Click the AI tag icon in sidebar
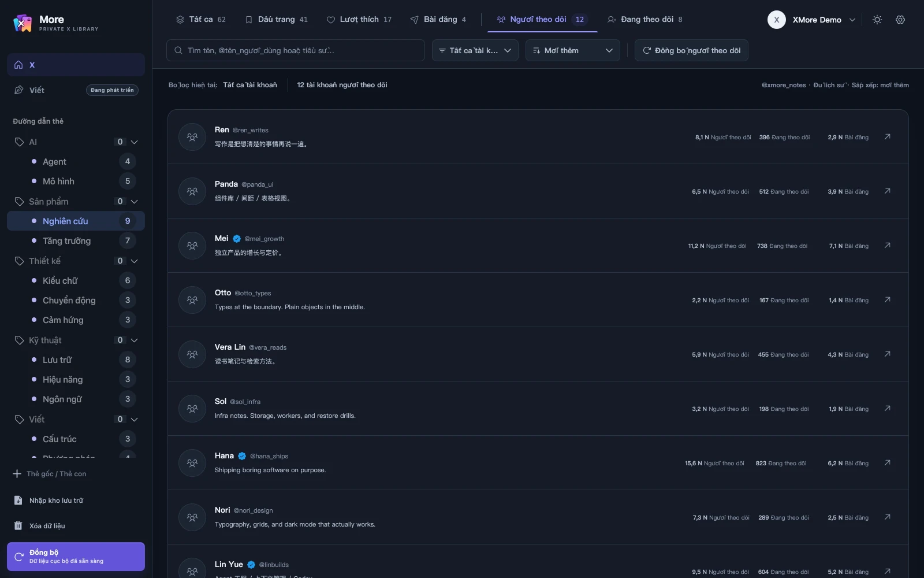Image resolution: width=924 pixels, height=578 pixels. click(x=19, y=142)
